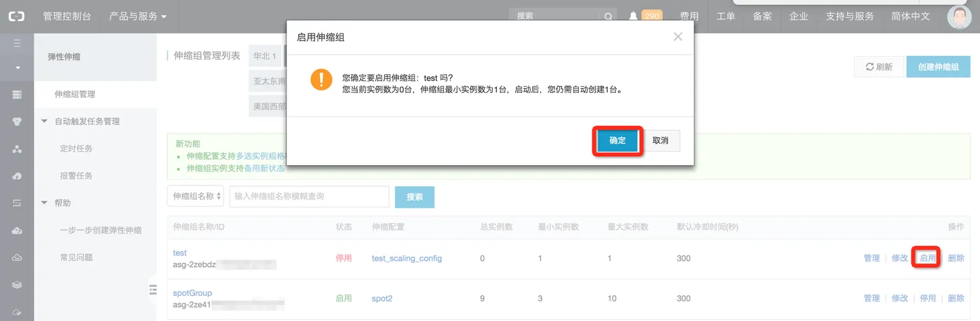Open spot2 configuration link

(382, 298)
